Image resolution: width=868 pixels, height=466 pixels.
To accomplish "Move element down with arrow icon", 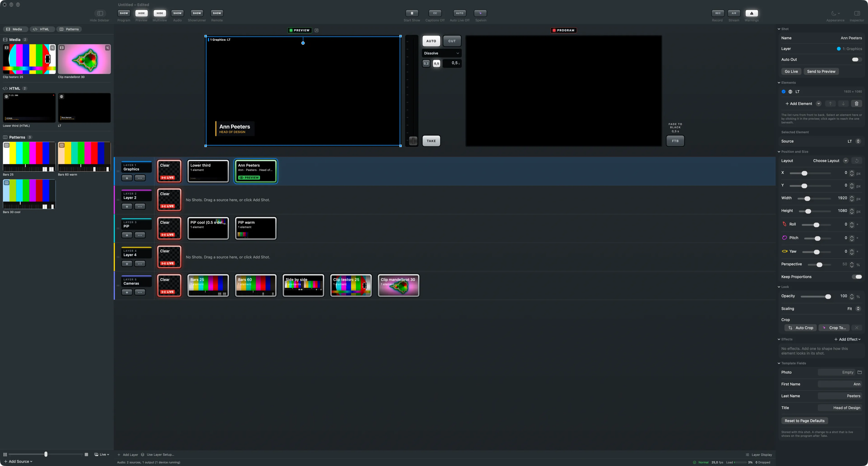I will (843, 104).
